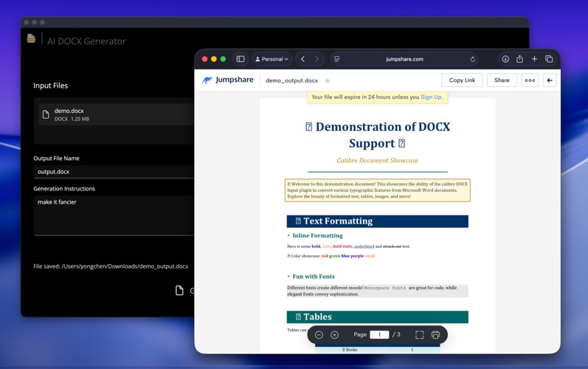Image resolution: width=588 pixels, height=369 pixels.
Task: Go back with Safari back arrow
Action: click(302, 59)
